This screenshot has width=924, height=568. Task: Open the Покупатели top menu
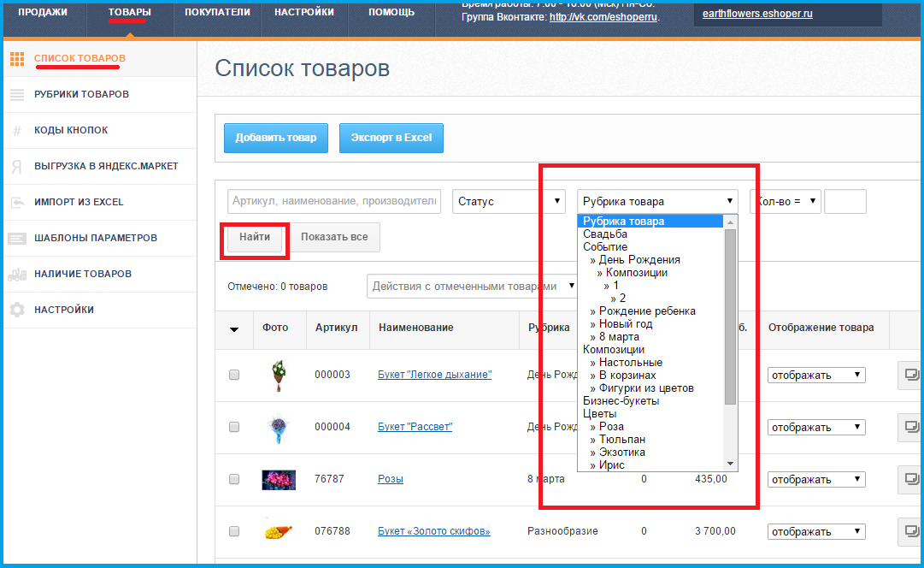(x=217, y=12)
